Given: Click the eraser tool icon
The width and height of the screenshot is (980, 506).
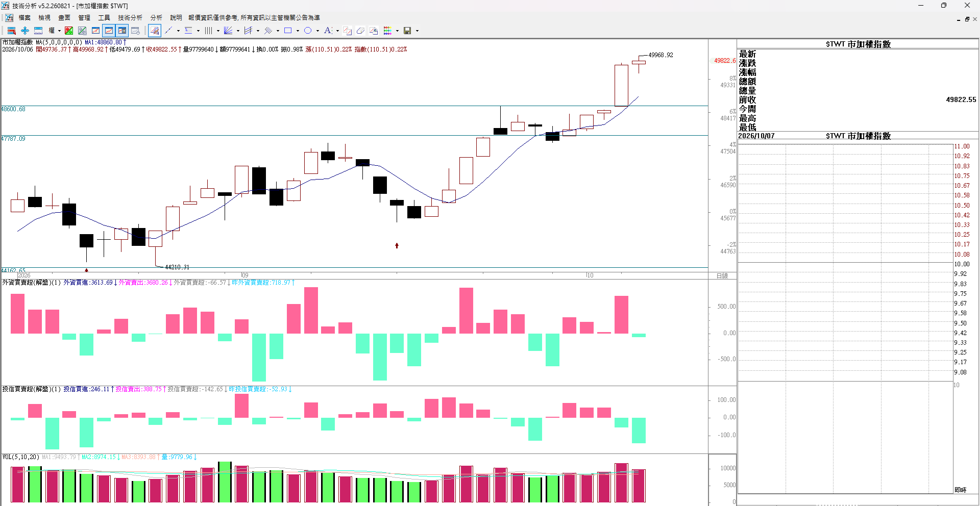Looking at the screenshot, I should pos(360,31).
